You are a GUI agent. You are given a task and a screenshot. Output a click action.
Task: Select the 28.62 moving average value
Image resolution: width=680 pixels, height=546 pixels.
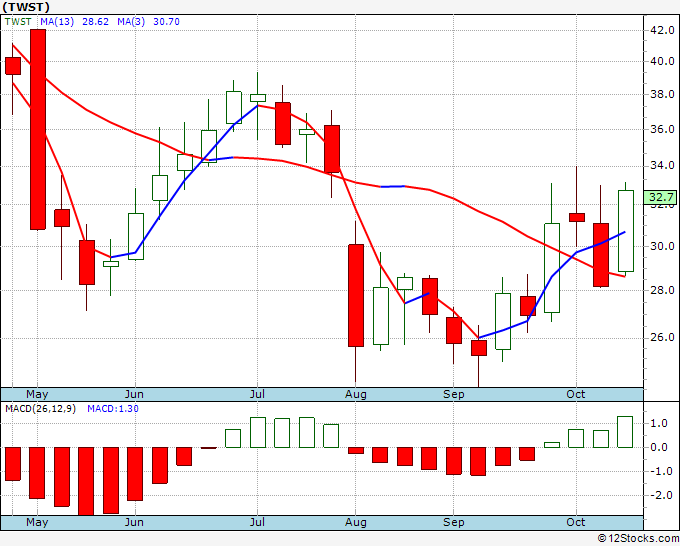95,22
